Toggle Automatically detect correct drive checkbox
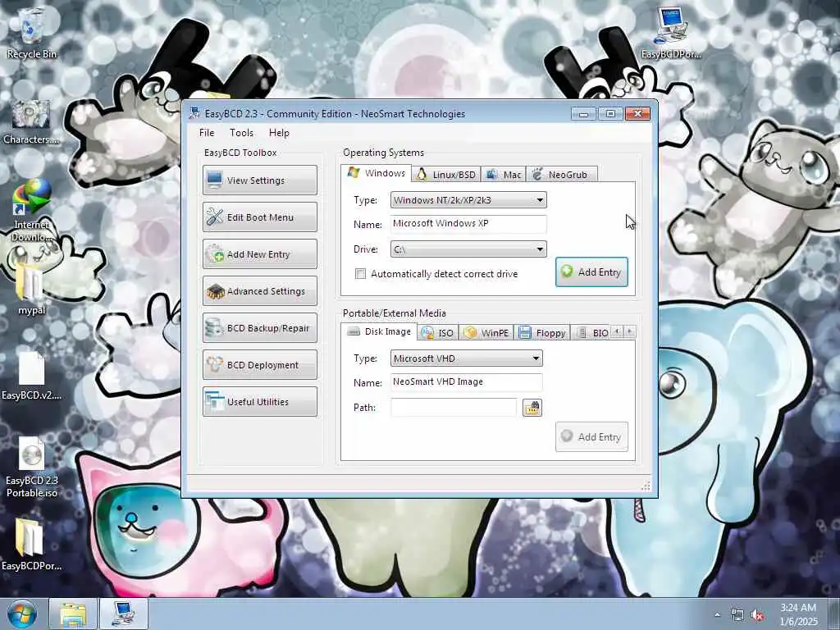 (361, 274)
